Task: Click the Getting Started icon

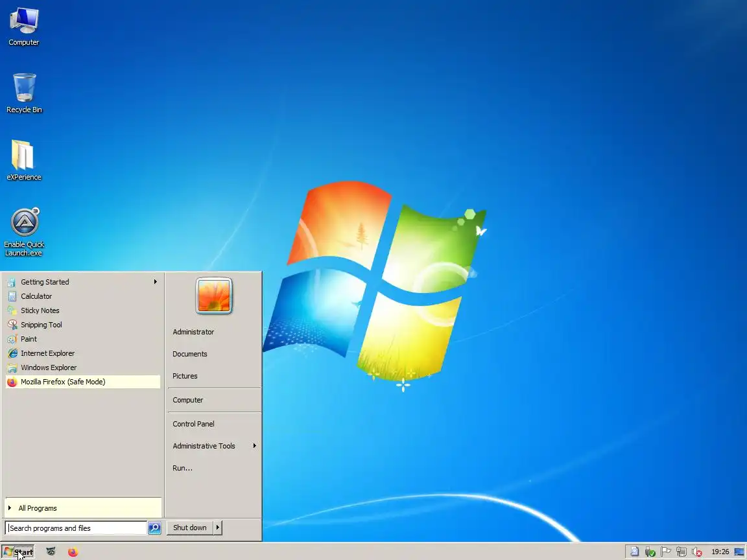Action: click(x=12, y=282)
